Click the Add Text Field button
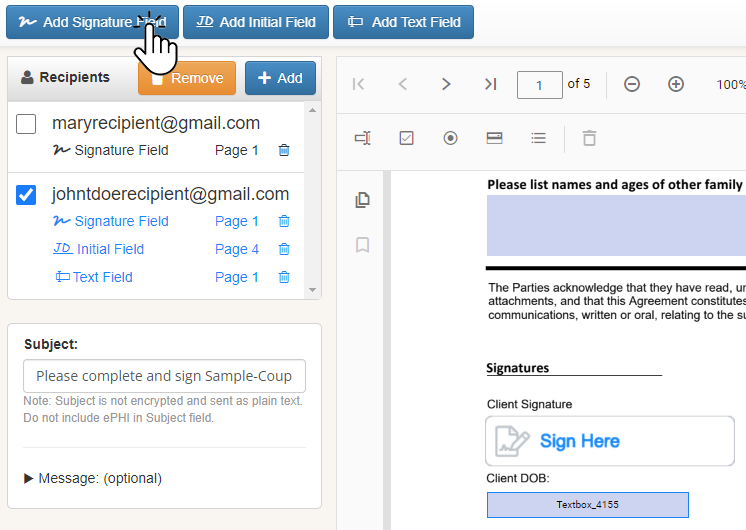This screenshot has width=746, height=530. click(x=404, y=22)
